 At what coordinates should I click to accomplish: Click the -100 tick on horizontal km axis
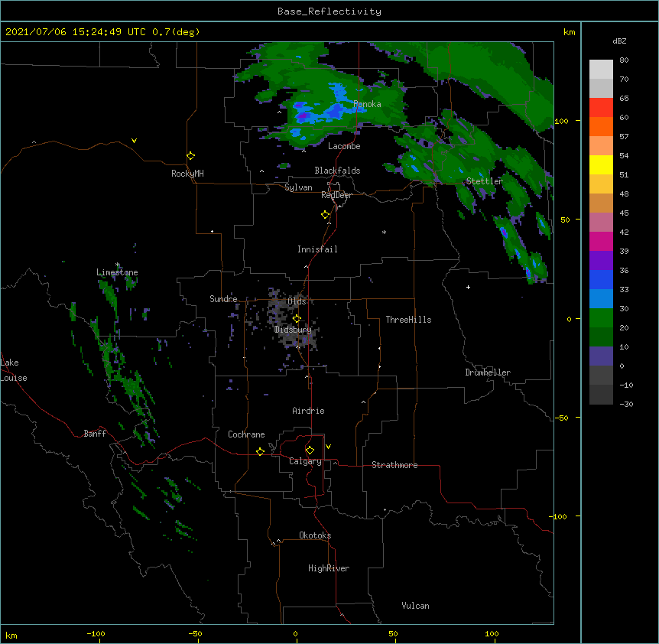click(96, 633)
